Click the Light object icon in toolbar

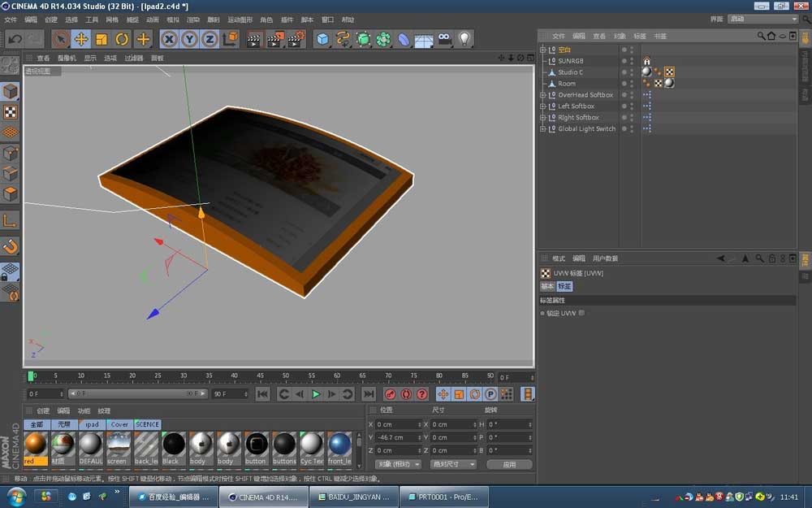pos(463,38)
